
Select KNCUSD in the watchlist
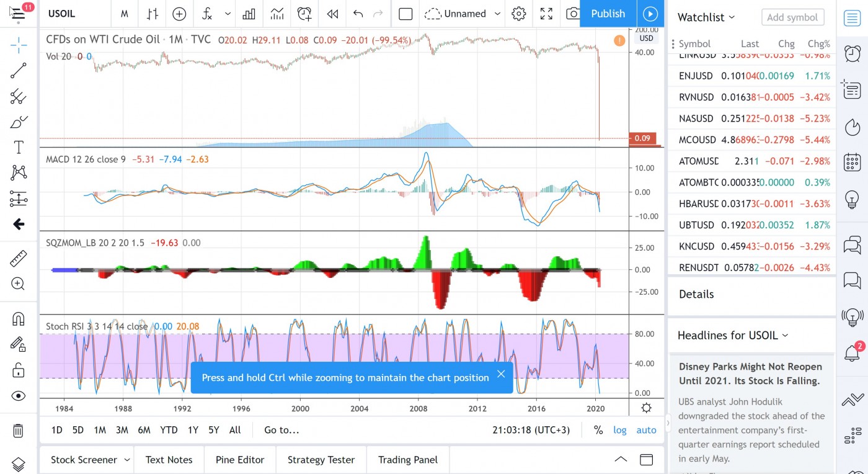point(751,246)
